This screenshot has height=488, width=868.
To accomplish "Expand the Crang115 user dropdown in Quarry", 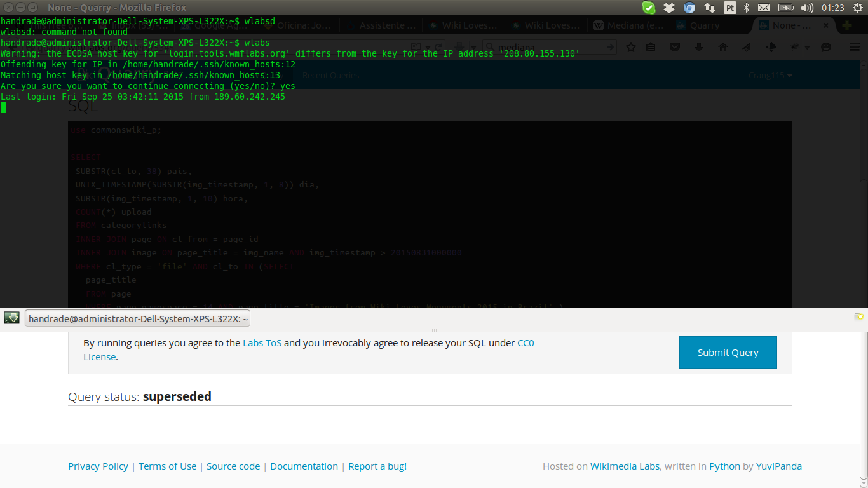I will [x=770, y=75].
